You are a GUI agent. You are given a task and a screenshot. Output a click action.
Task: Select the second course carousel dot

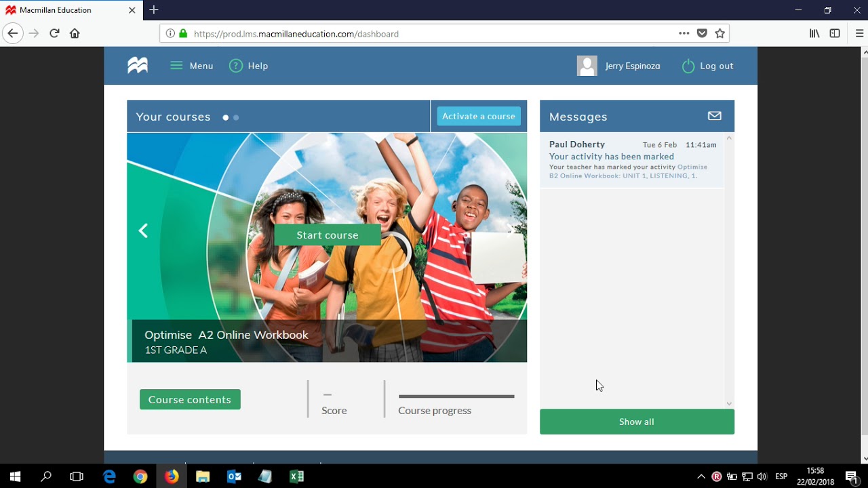click(236, 117)
